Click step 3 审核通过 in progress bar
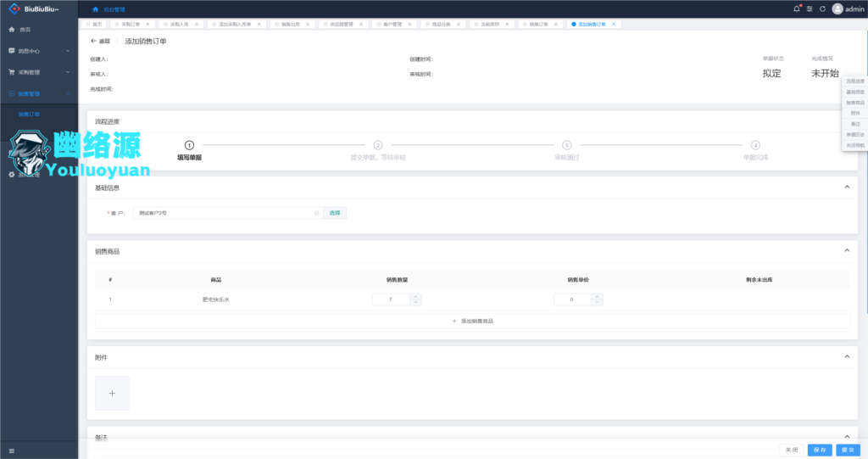This screenshot has height=459, width=868. [x=567, y=150]
